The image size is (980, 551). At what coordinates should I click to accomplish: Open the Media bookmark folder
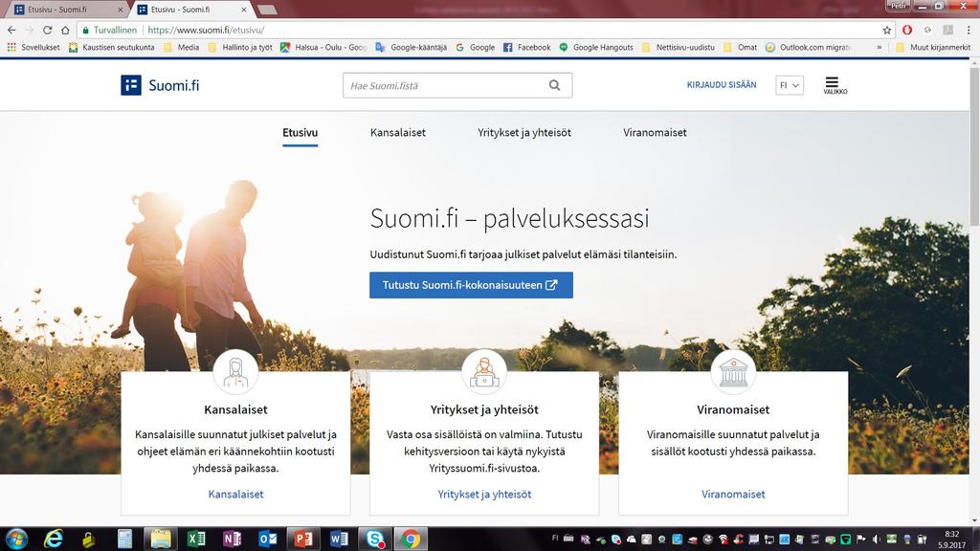pyautogui.click(x=181, y=47)
